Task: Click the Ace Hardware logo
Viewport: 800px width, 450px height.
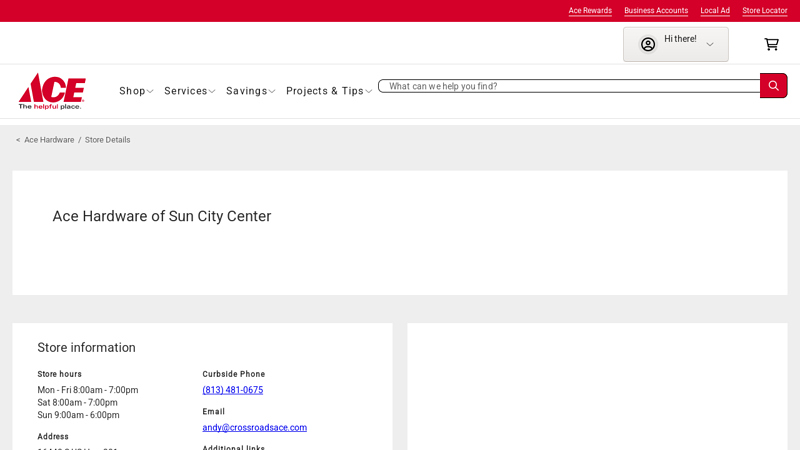Action: (52, 91)
